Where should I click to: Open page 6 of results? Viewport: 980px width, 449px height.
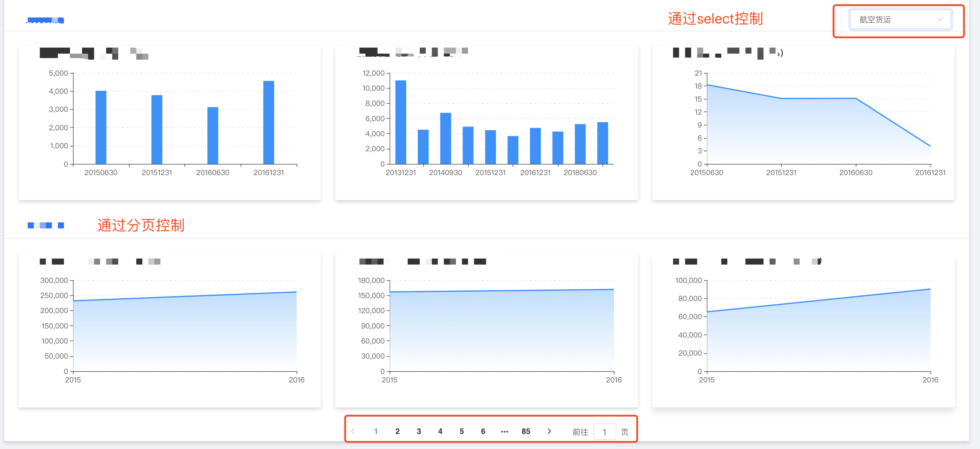tap(483, 431)
